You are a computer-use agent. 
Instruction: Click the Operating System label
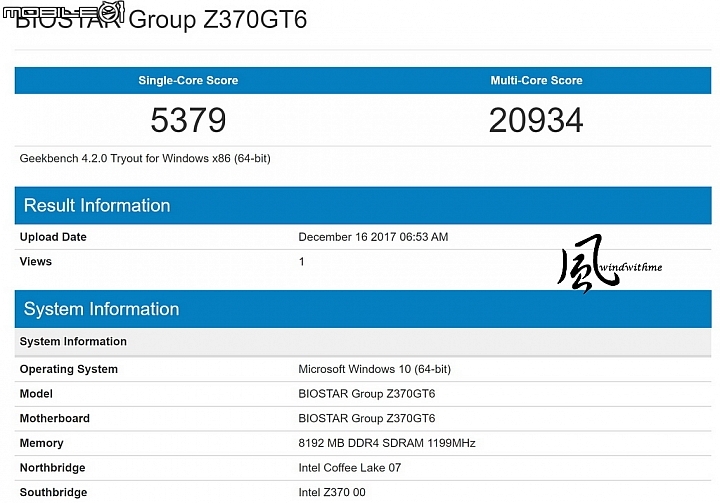tap(69, 369)
